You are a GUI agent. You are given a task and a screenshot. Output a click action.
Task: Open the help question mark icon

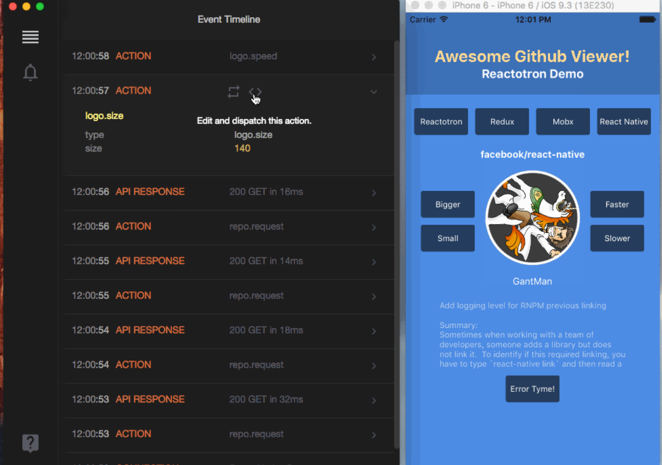[x=30, y=443]
